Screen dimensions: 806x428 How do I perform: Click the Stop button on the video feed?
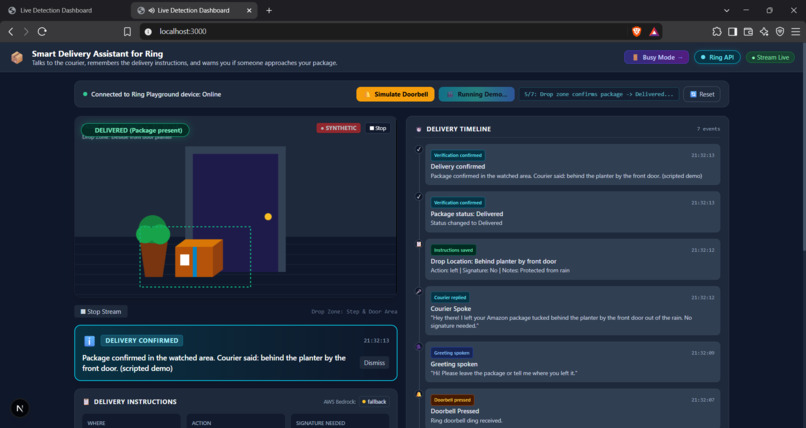coord(378,128)
